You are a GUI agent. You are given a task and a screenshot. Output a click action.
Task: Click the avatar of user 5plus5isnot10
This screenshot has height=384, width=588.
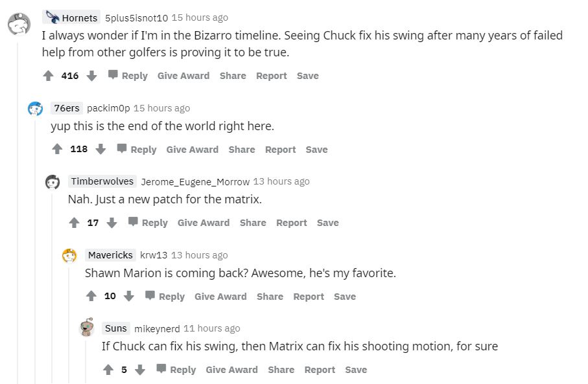pyautogui.click(x=18, y=25)
